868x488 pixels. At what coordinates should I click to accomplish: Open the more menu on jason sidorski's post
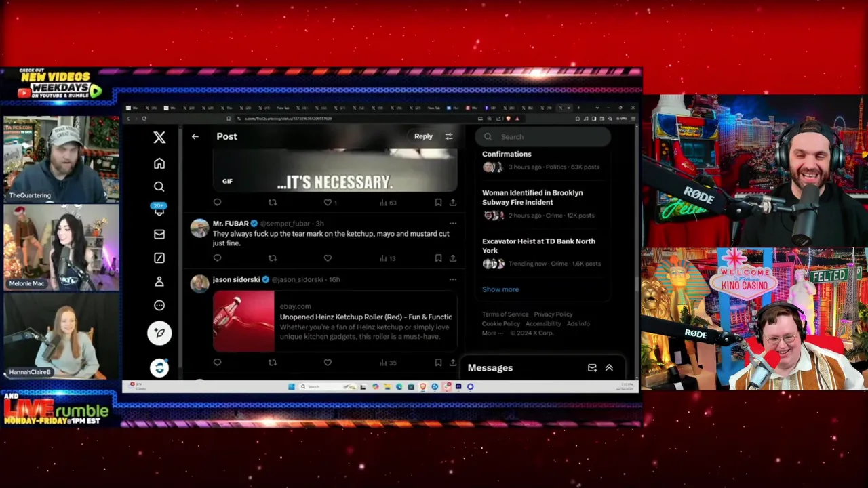tap(452, 279)
